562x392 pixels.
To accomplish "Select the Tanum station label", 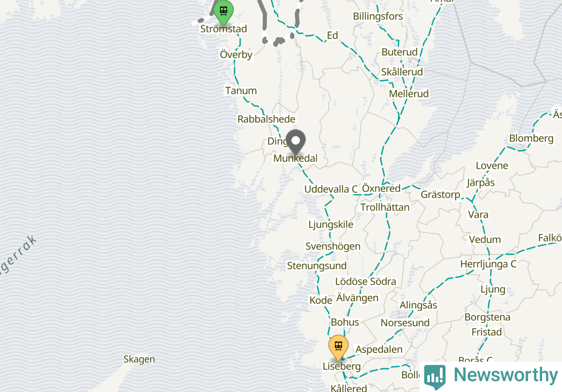I will 241,90.
